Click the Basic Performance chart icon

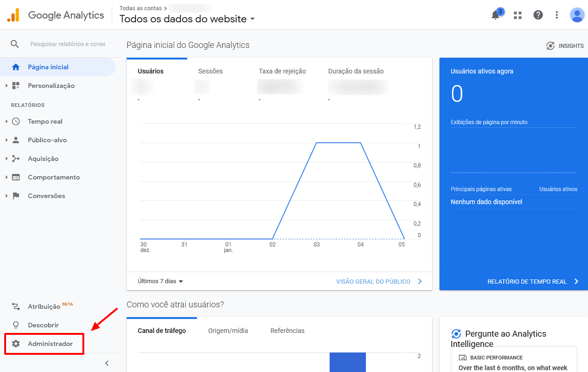pyautogui.click(x=463, y=358)
